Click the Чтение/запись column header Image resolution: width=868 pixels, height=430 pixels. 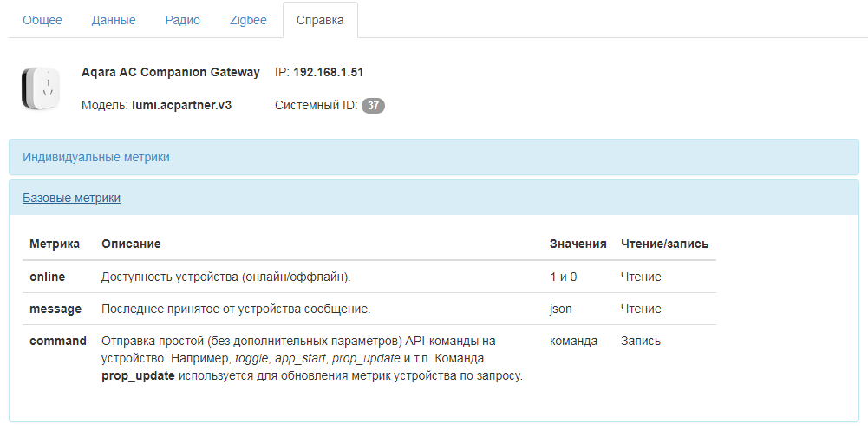click(664, 244)
